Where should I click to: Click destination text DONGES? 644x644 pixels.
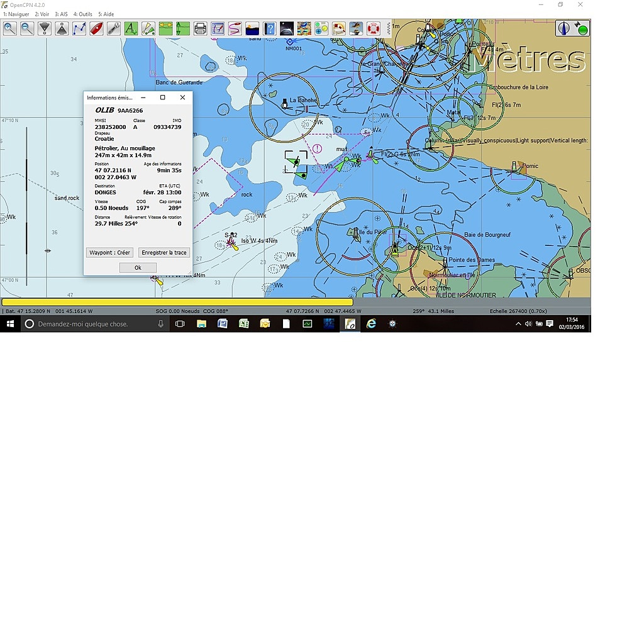tap(105, 192)
